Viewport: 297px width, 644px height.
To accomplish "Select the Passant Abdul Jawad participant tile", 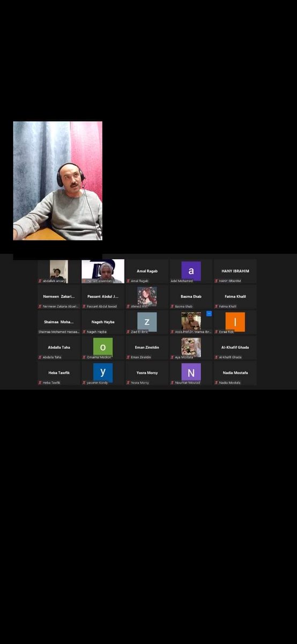I will coord(103,297).
